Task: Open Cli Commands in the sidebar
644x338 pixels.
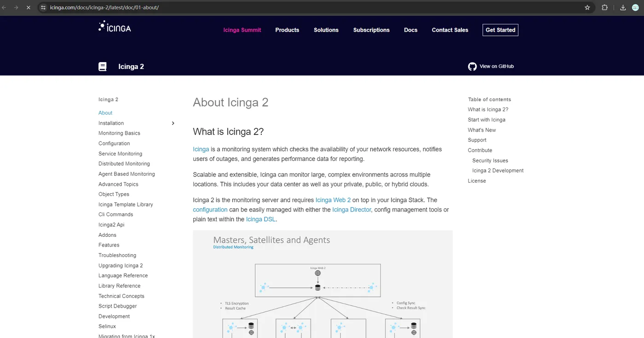Action: click(115, 214)
